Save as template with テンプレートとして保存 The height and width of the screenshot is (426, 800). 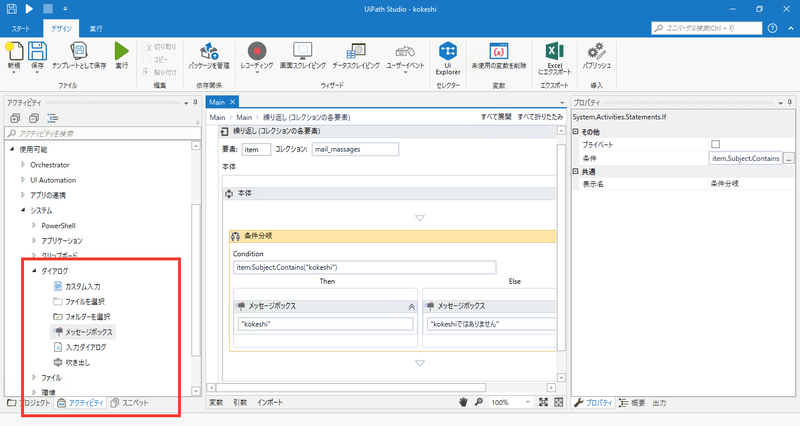(79, 56)
